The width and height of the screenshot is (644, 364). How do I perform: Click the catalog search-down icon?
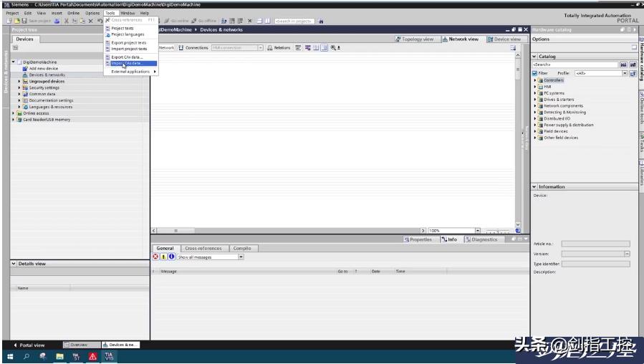pyautogui.click(x=623, y=64)
